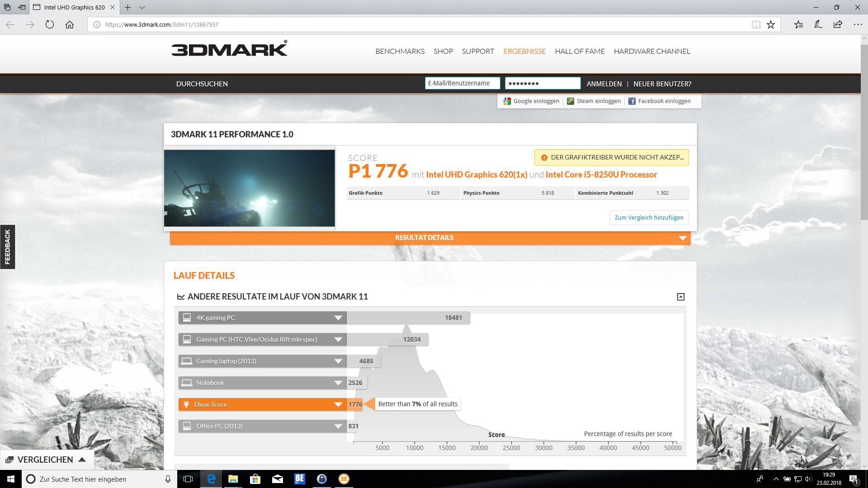Expand the Notebook score dropdown arrow
The height and width of the screenshot is (488, 868).
click(338, 383)
